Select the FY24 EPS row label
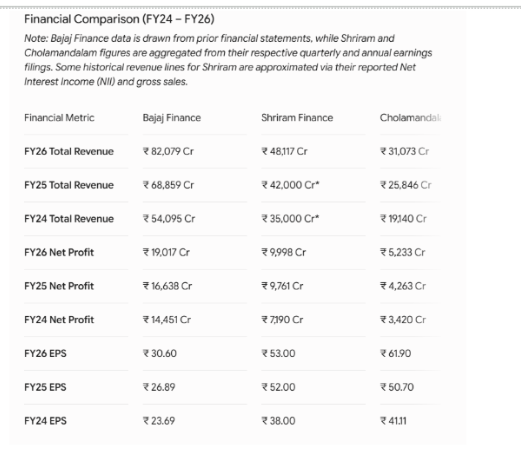Image resolution: width=521 pixels, height=450 pixels. click(45, 421)
